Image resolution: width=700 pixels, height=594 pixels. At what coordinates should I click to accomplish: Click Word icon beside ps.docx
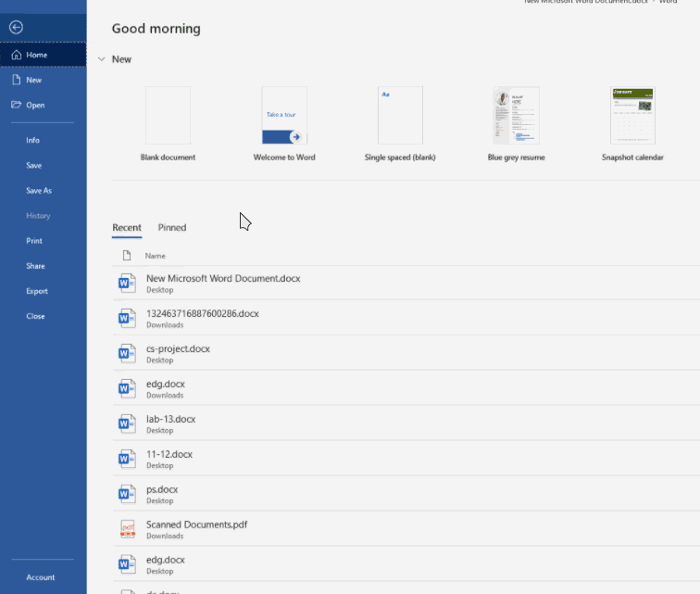pyautogui.click(x=127, y=494)
